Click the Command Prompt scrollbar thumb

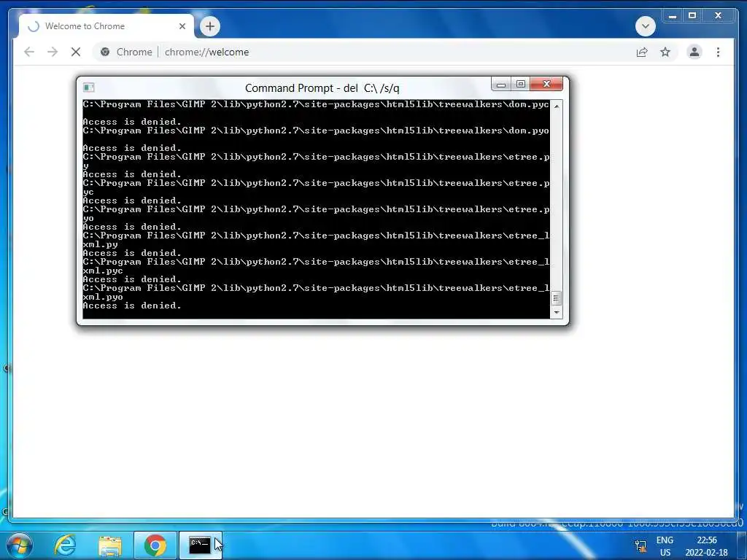tap(556, 298)
